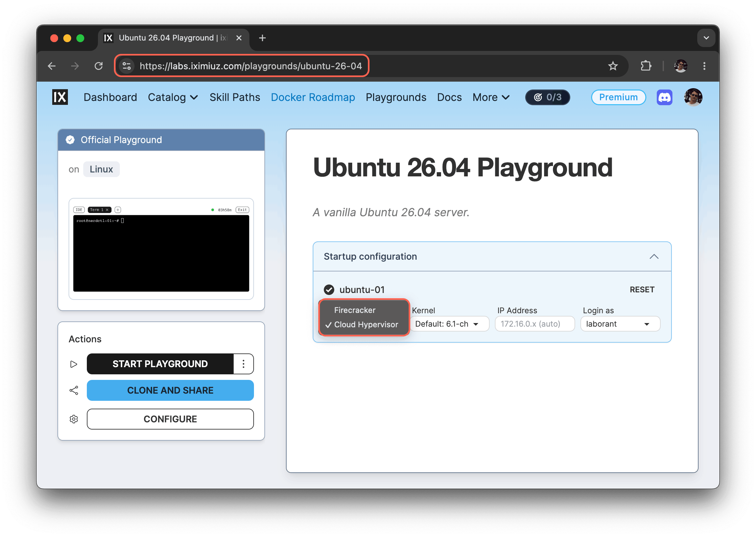Open the Catalog dropdown menu
Viewport: 756px width, 537px height.
173,97
